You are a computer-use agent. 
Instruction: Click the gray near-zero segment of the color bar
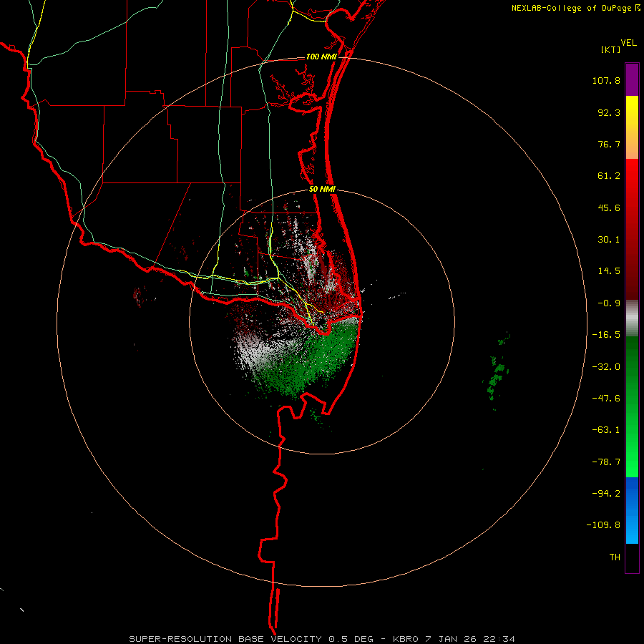click(632, 318)
